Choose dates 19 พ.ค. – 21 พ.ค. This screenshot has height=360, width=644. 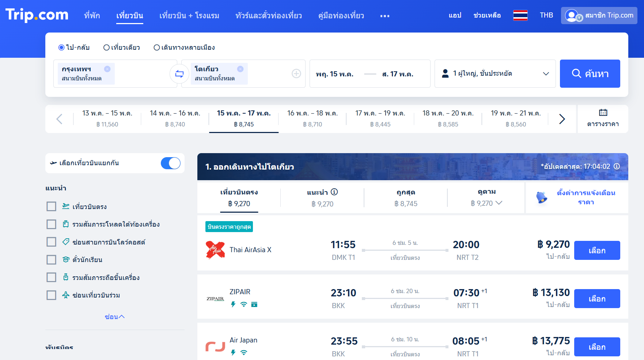[x=516, y=118]
